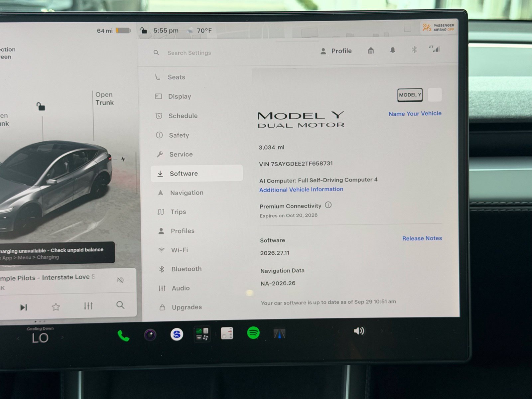The width and height of the screenshot is (532, 399).
Task: Launch the Spotify app
Action: coord(253,333)
